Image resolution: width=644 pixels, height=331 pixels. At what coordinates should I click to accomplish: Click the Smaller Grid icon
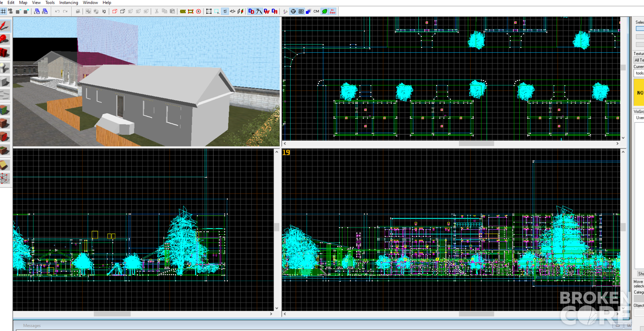click(18, 11)
